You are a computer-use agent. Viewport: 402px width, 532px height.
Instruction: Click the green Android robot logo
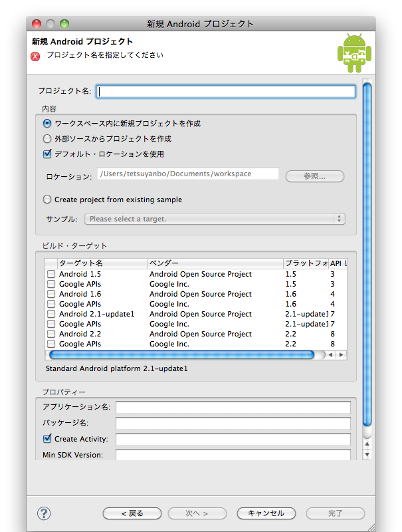(x=354, y=53)
